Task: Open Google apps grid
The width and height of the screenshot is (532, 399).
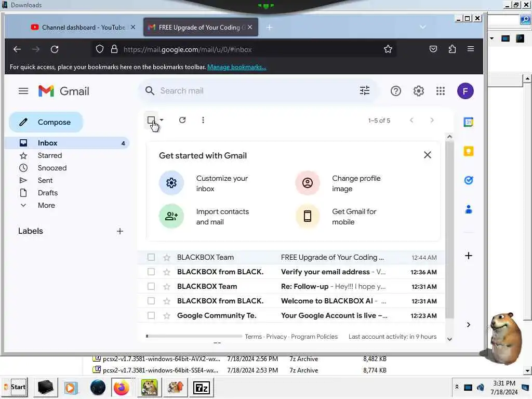Action: pos(441,91)
